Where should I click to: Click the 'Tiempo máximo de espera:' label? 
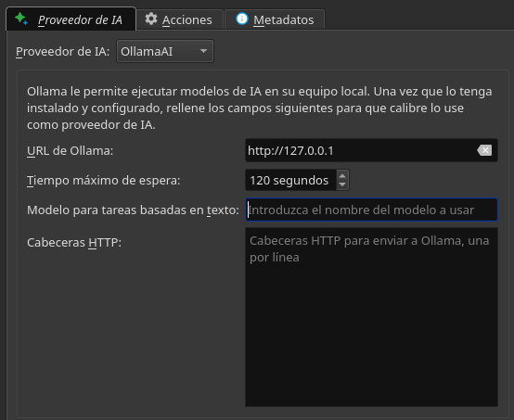click(104, 181)
